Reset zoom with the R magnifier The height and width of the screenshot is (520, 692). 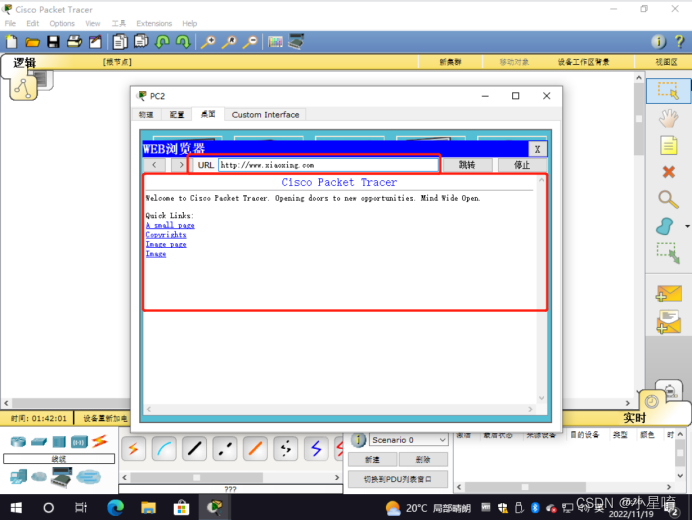click(x=229, y=42)
